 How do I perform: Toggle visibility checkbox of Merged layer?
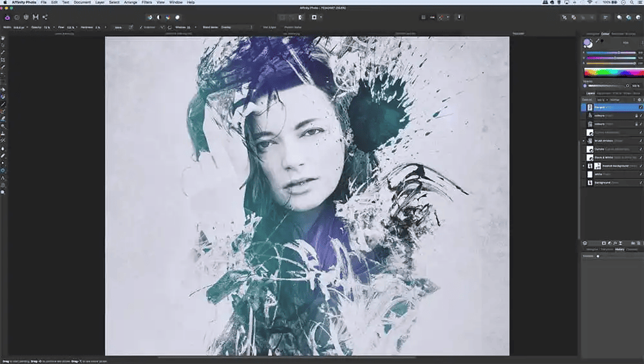[640, 107]
